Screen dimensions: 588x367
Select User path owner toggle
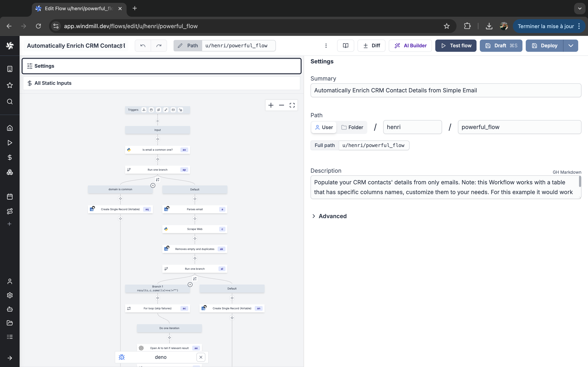tap(324, 127)
